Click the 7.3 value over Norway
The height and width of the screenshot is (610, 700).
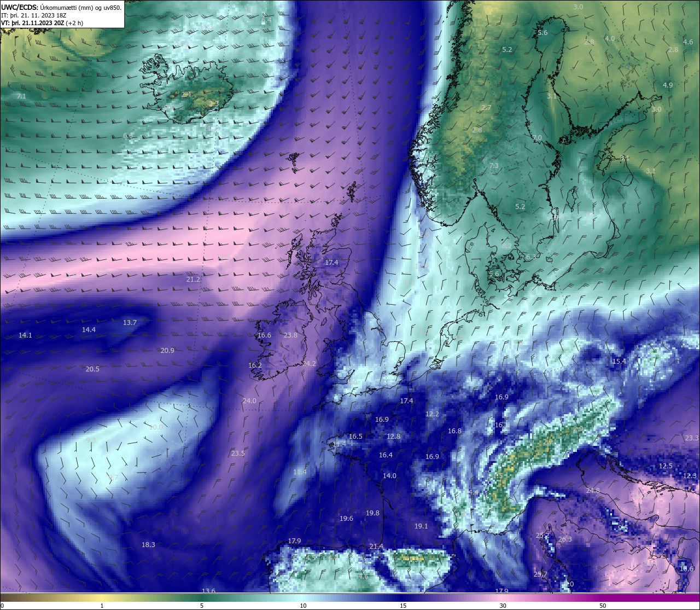494,166
